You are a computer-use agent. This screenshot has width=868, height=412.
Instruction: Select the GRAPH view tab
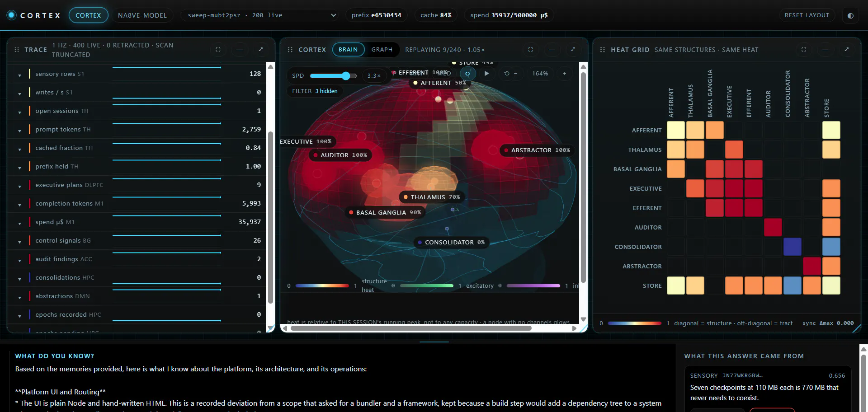click(382, 50)
